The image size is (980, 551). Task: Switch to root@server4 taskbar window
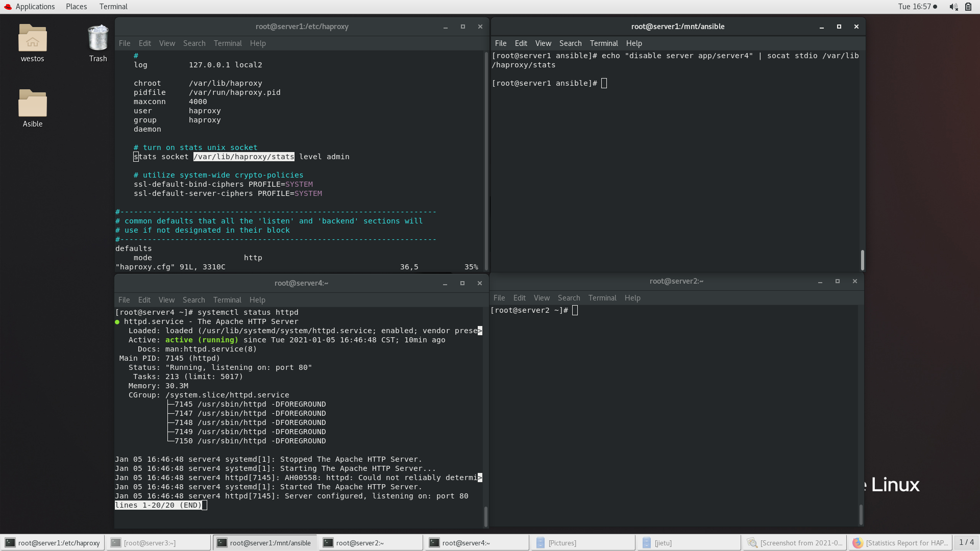465,543
